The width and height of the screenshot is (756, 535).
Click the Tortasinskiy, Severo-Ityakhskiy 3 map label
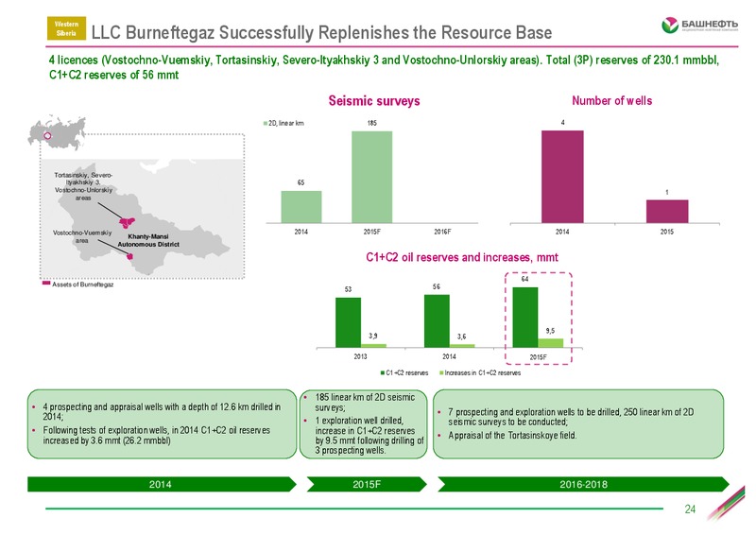click(x=83, y=186)
